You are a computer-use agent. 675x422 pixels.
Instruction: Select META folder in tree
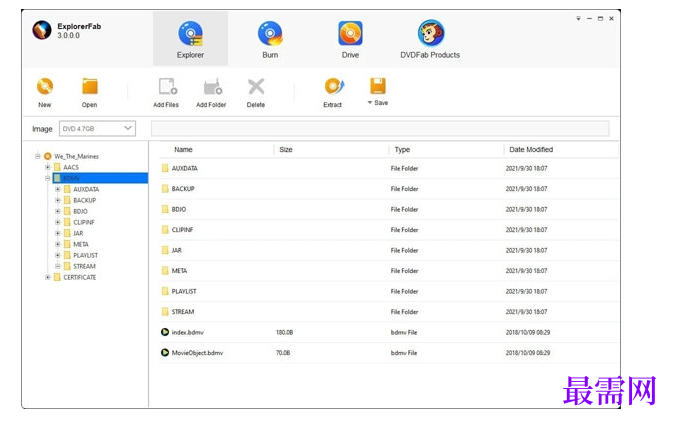[x=81, y=244]
